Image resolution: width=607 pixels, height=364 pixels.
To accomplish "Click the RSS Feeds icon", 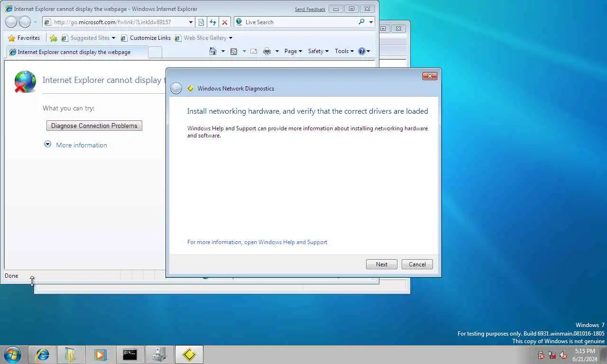I will coord(234,51).
